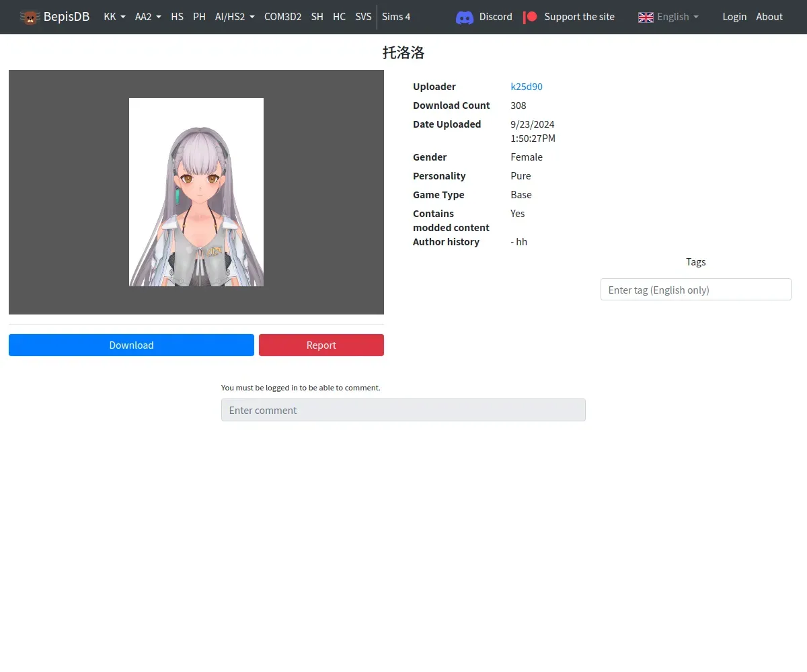Open the Sims 4 section
The width and height of the screenshot is (807, 672).
(396, 17)
